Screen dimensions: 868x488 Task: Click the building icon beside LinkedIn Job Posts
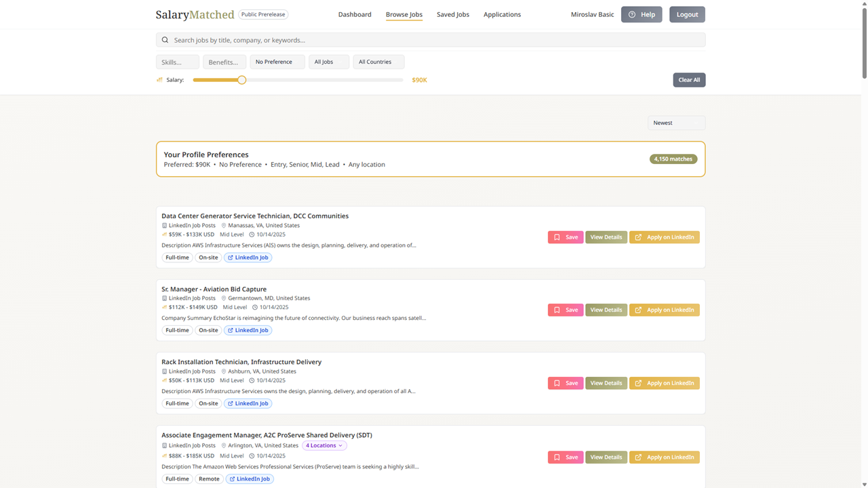tap(164, 225)
